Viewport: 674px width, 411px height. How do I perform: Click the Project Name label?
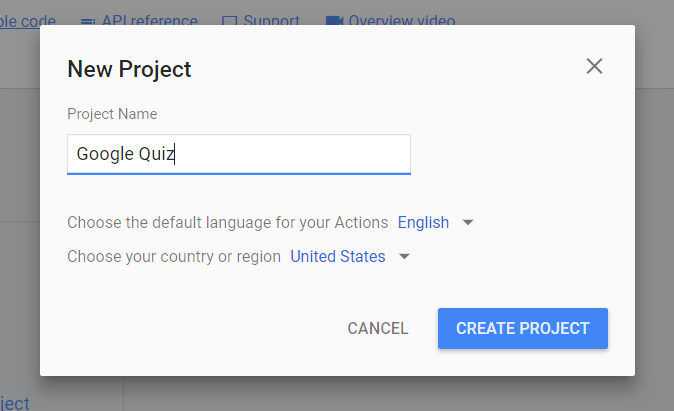[x=112, y=114]
